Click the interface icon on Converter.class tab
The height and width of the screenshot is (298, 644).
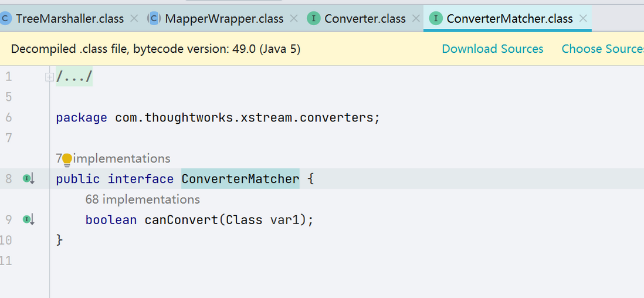coord(314,19)
